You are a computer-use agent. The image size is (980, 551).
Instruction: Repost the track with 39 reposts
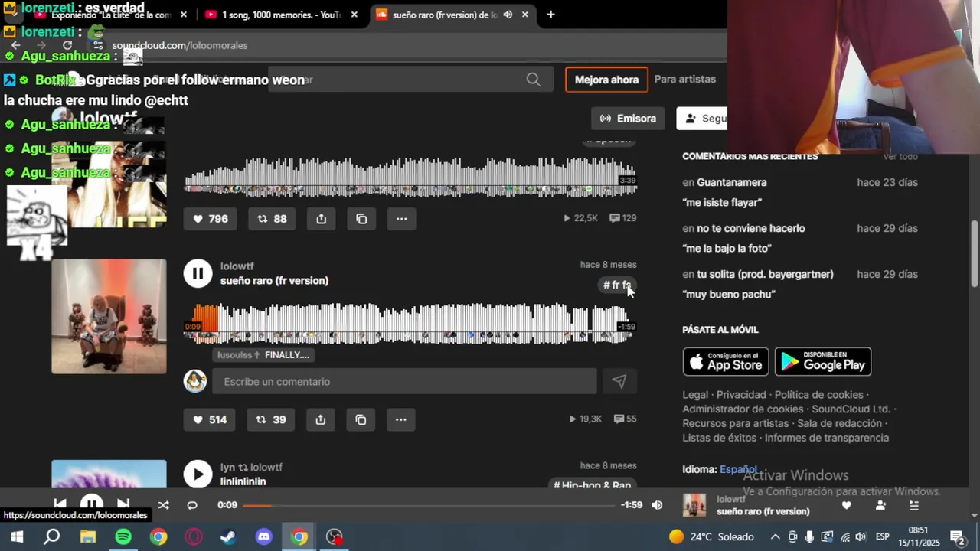tap(271, 419)
